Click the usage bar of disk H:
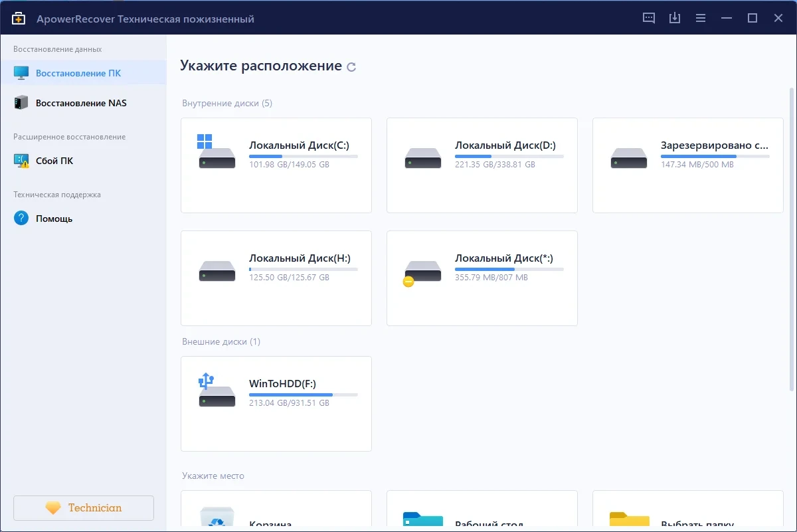 tap(304, 270)
